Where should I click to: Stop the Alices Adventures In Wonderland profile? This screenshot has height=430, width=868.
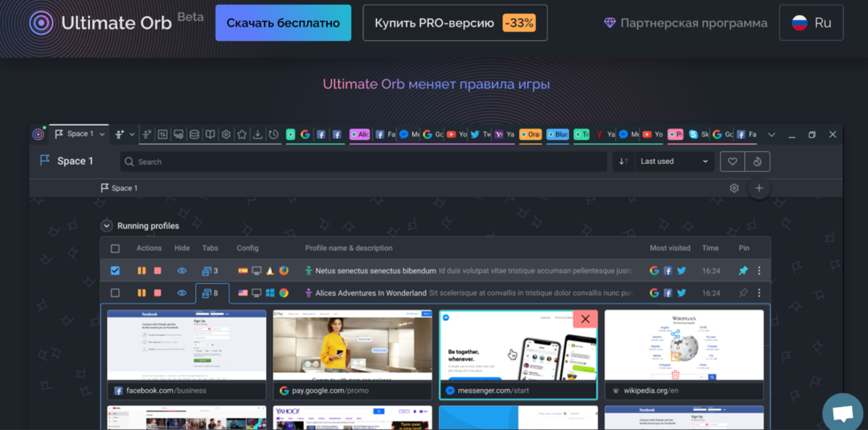158,293
